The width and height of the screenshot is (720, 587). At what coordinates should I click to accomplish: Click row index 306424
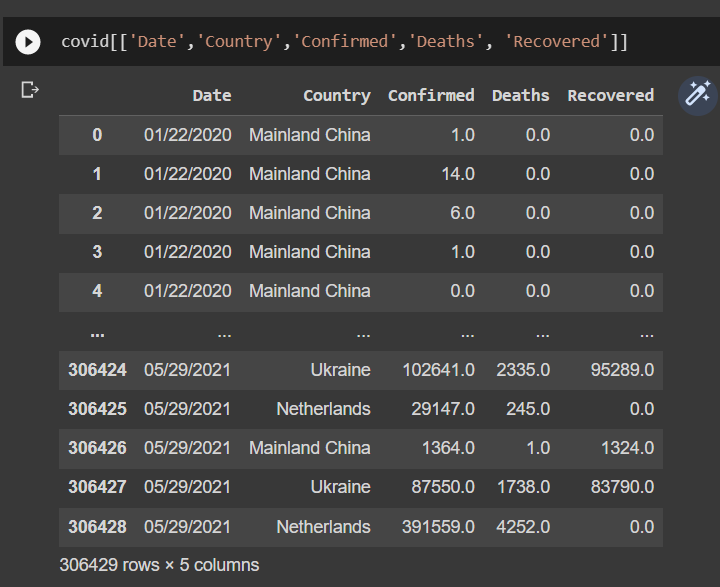click(x=97, y=370)
